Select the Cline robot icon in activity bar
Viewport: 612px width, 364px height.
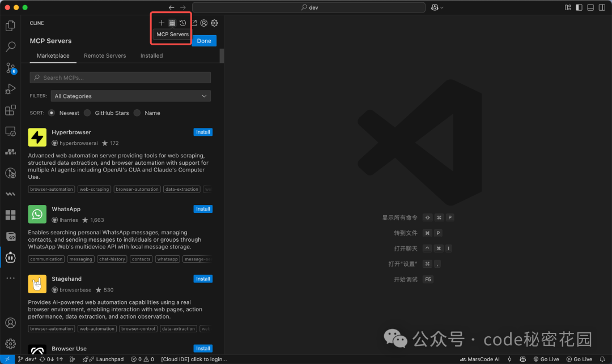click(10, 258)
